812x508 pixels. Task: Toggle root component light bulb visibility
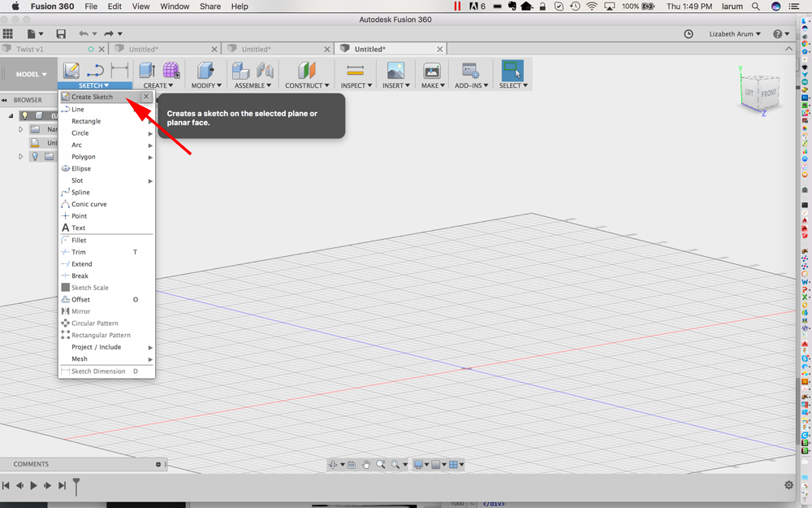pyautogui.click(x=24, y=115)
